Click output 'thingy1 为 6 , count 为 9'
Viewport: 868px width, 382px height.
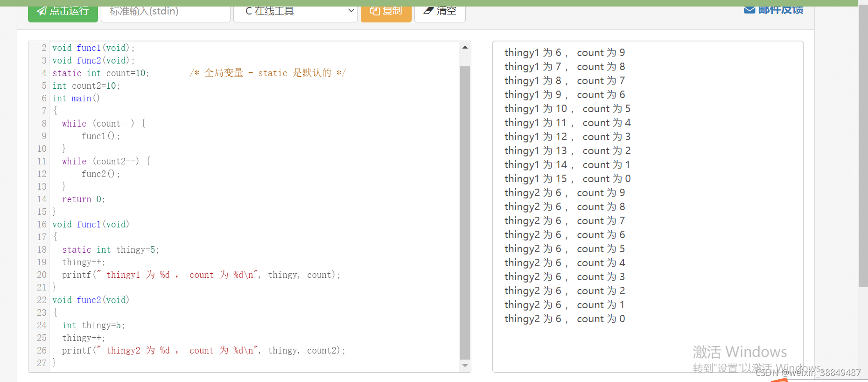point(565,52)
